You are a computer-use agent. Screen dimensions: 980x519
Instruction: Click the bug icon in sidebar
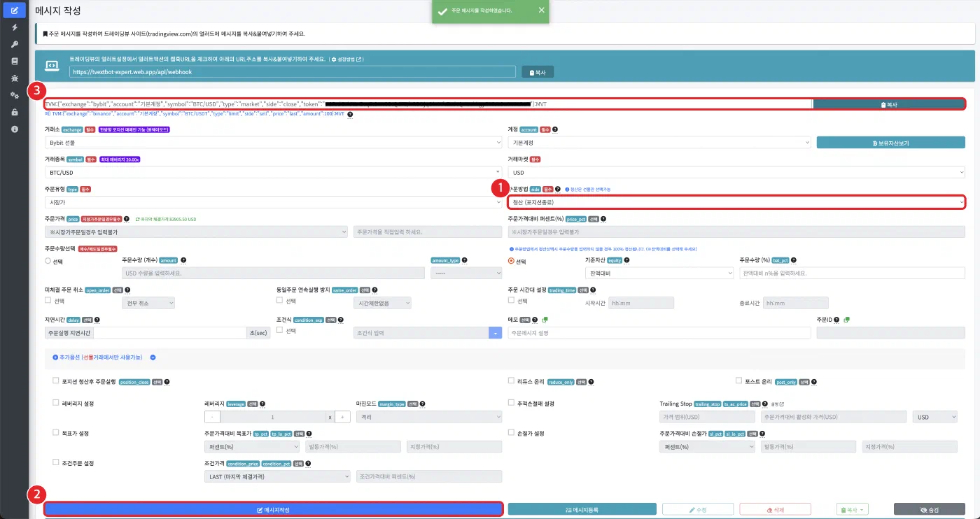[x=15, y=78]
